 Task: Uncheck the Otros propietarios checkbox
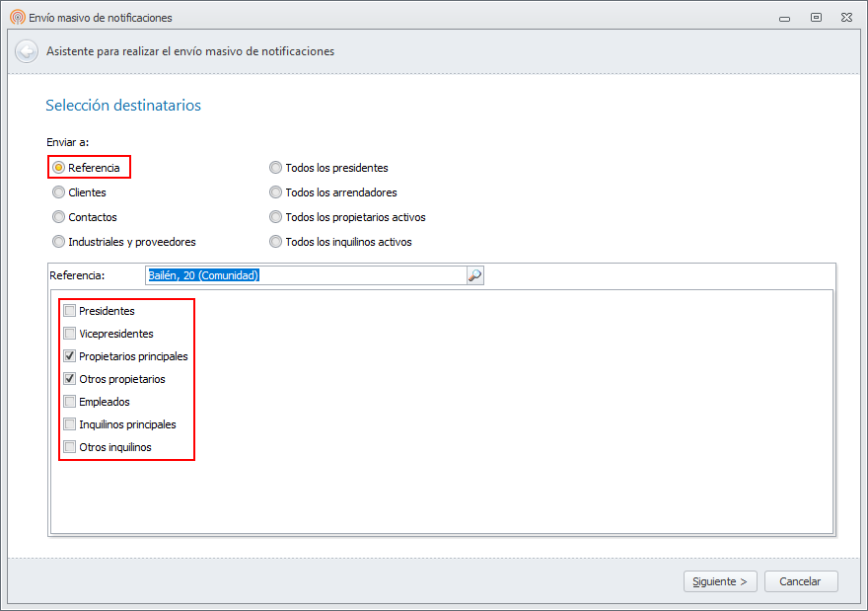(70, 378)
